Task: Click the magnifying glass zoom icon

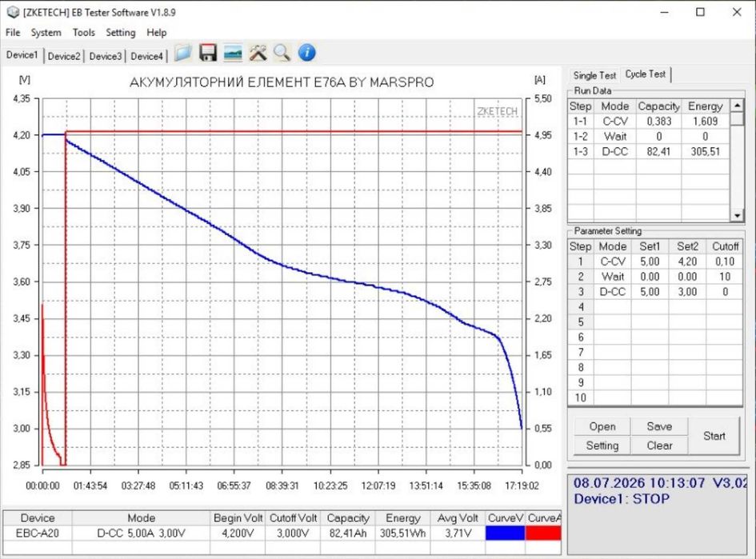Action: pyautogui.click(x=282, y=53)
